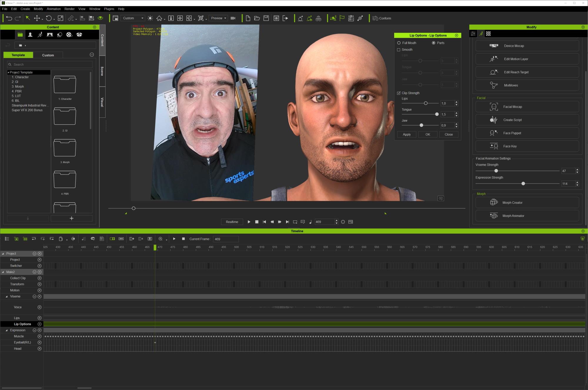Activate the Scale tool in toolbar
The width and height of the screenshot is (588, 390).
(61, 18)
